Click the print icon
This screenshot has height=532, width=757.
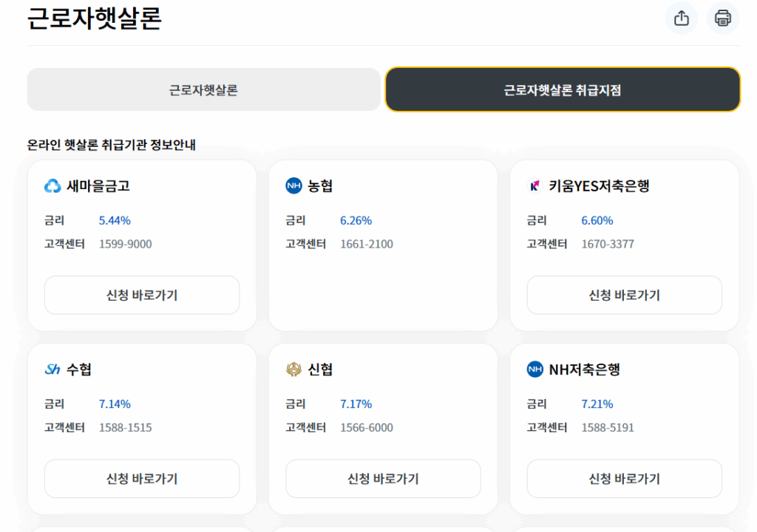click(722, 18)
